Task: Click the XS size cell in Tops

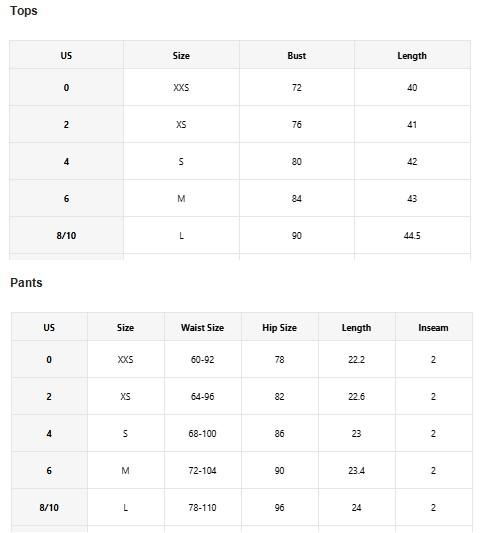Action: pos(181,124)
